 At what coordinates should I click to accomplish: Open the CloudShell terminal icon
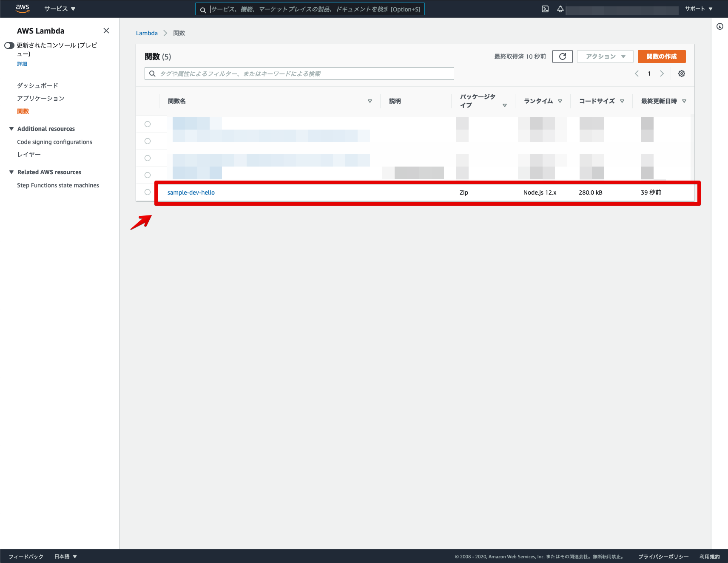(x=545, y=9)
